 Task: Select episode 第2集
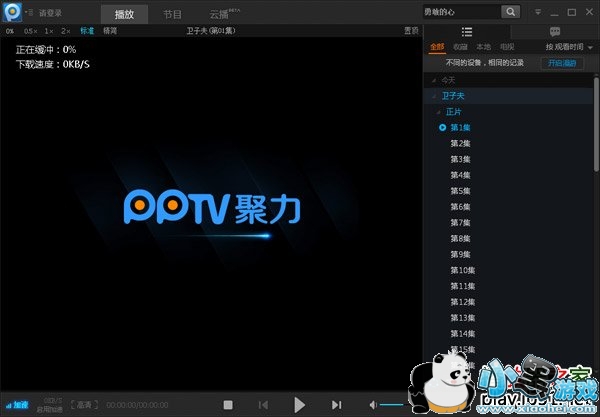coord(460,143)
